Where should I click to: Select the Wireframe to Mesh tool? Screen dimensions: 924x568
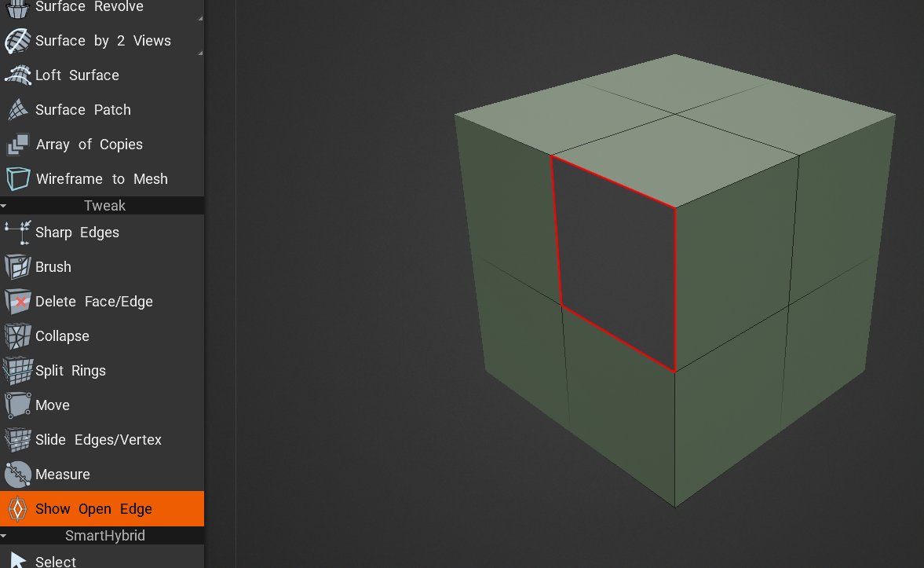(x=101, y=179)
